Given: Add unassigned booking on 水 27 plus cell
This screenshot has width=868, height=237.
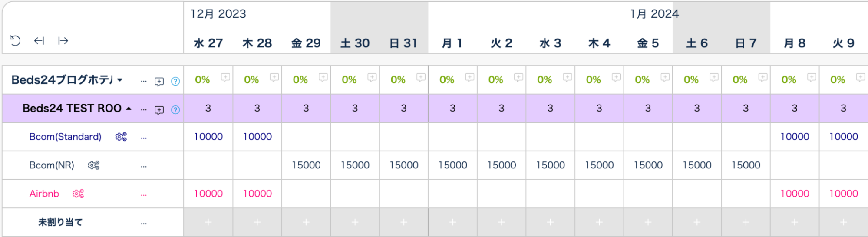Looking at the screenshot, I should 208,222.
